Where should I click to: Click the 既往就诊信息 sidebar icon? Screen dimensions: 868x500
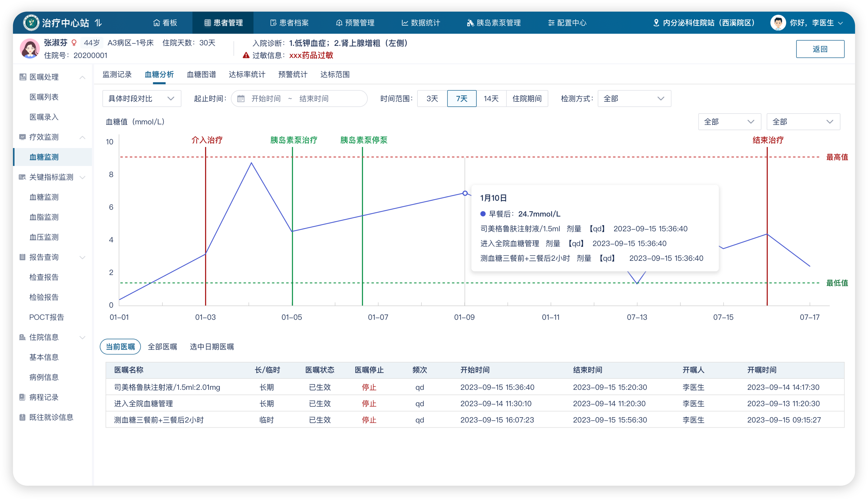(x=23, y=417)
